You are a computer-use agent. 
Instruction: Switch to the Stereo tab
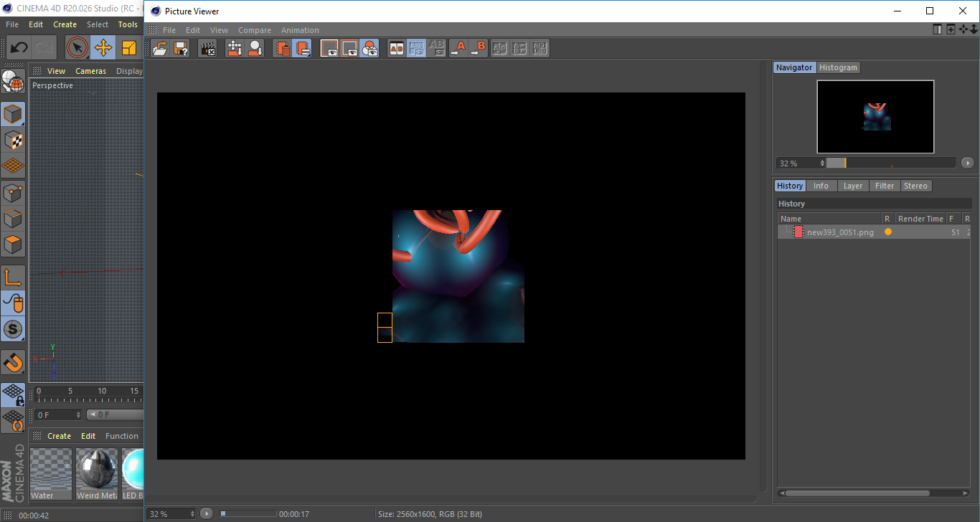tap(915, 186)
